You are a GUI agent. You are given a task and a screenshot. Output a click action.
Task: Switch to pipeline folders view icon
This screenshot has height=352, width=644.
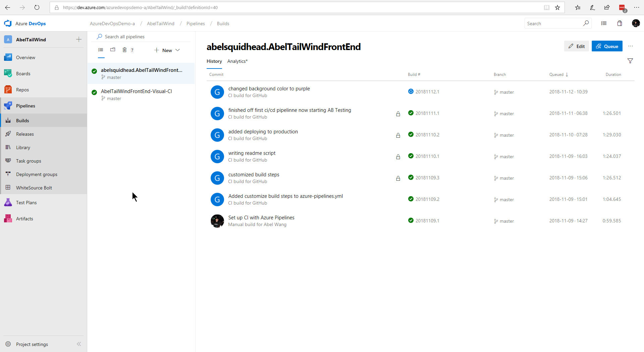coord(113,50)
